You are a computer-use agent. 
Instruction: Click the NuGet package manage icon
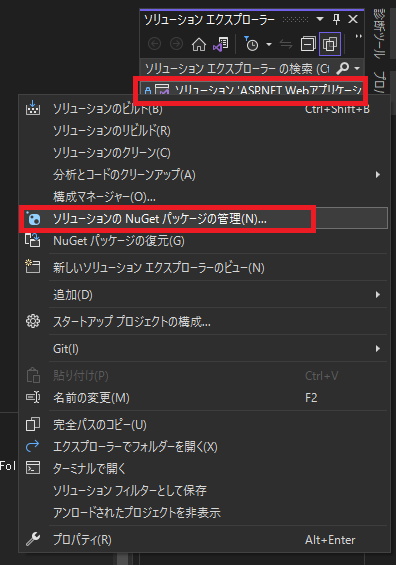[x=33, y=218]
